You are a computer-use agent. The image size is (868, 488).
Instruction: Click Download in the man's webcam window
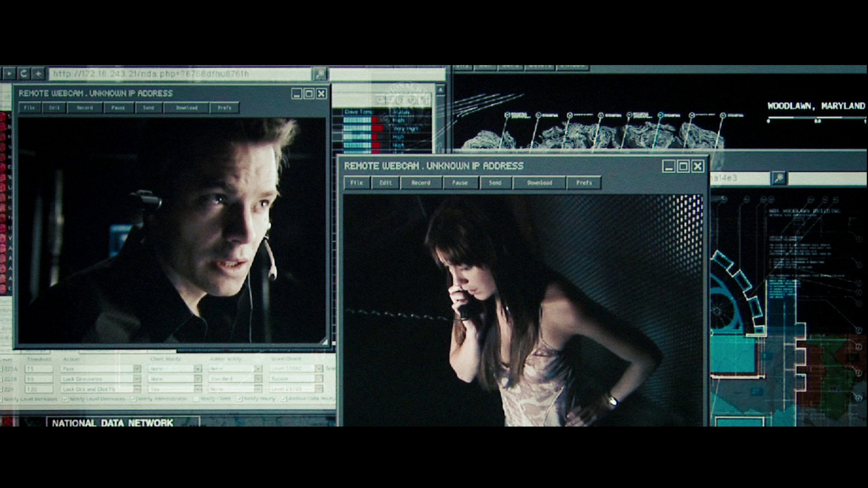[187, 108]
